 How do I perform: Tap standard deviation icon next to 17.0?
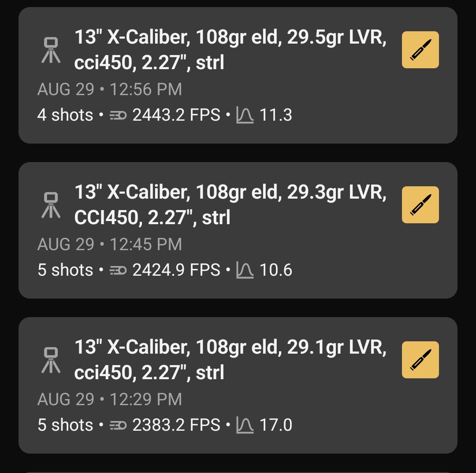(245, 425)
